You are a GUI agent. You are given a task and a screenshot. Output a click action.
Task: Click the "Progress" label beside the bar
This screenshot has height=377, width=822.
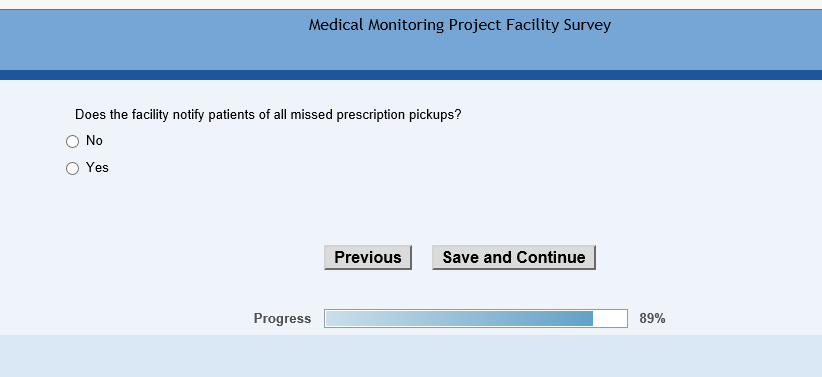point(282,318)
